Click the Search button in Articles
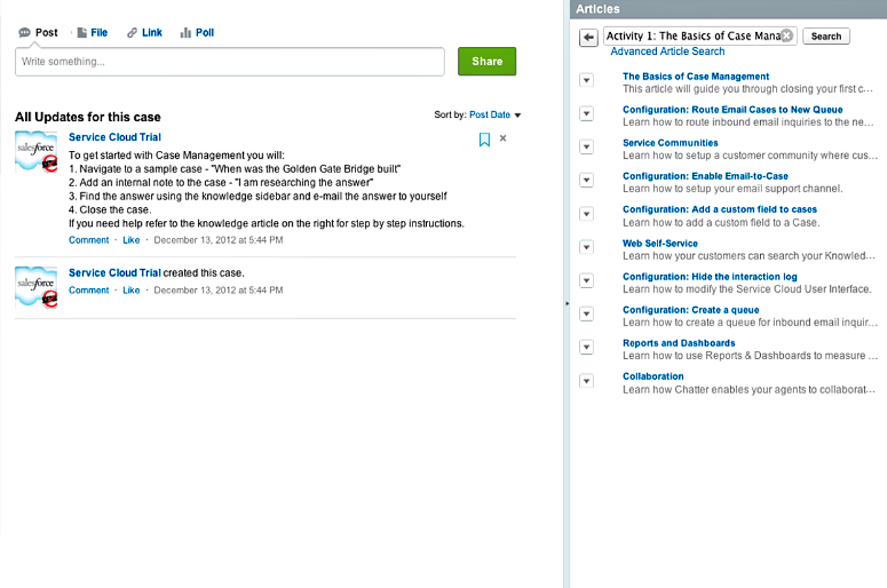Viewport: 887px width, 588px height. point(826,37)
